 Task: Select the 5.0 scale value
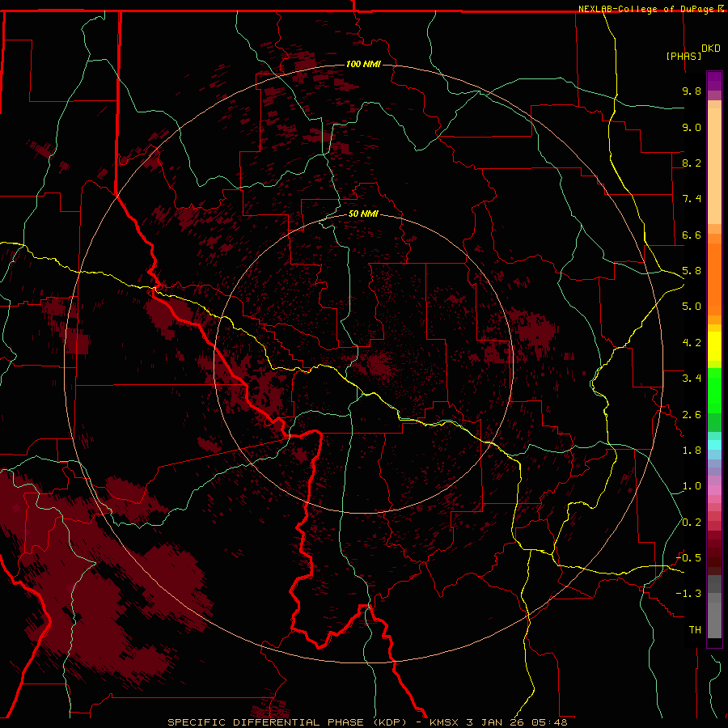(692, 307)
